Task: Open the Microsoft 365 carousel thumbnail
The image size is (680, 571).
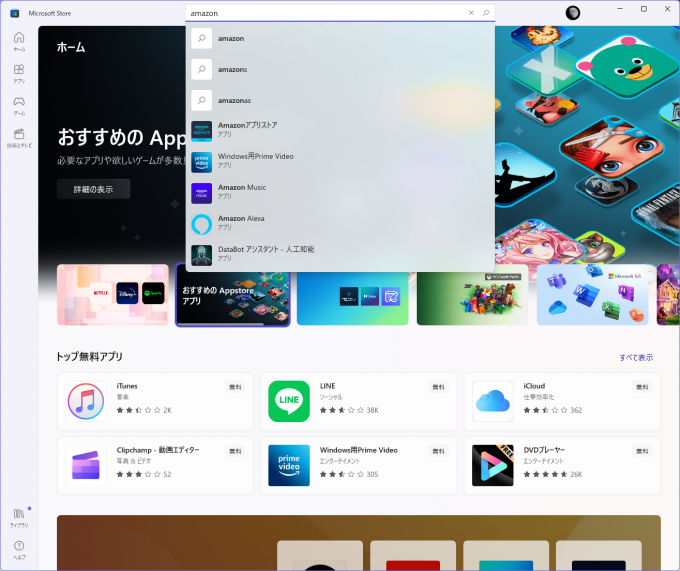Action: coord(592,295)
